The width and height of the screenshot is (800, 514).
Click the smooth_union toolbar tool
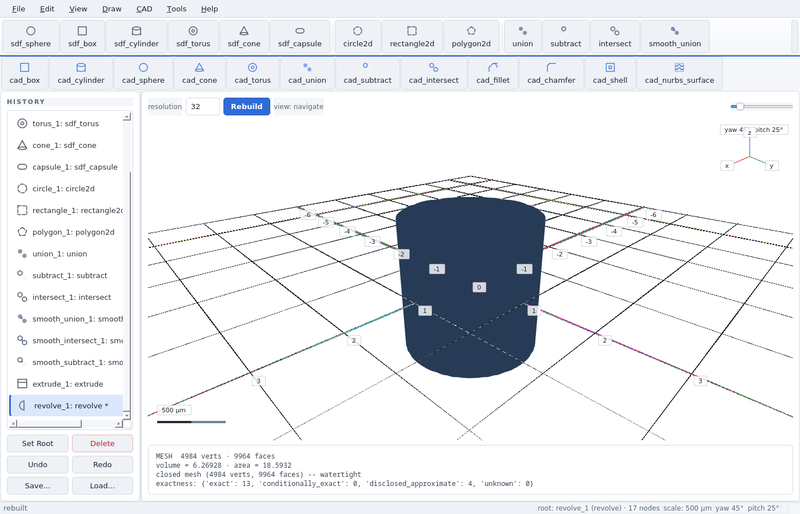[x=674, y=37]
